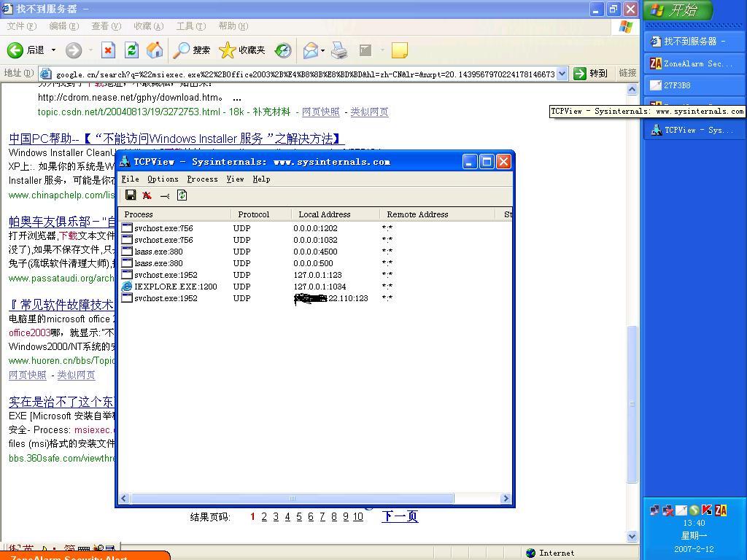The height and width of the screenshot is (560, 747).
Task: Click the Kaspersky tray icon
Action: (x=706, y=510)
